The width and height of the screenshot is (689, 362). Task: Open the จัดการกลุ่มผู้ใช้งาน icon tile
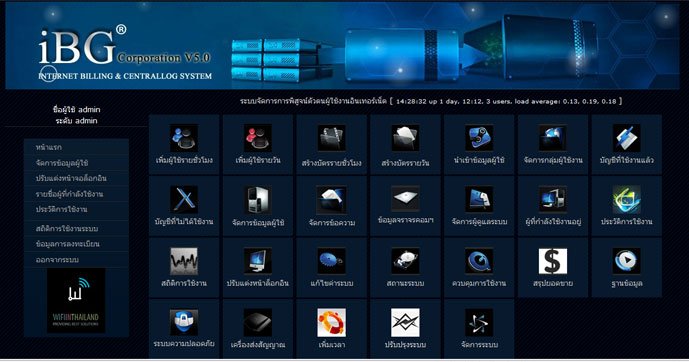pyautogui.click(x=553, y=145)
